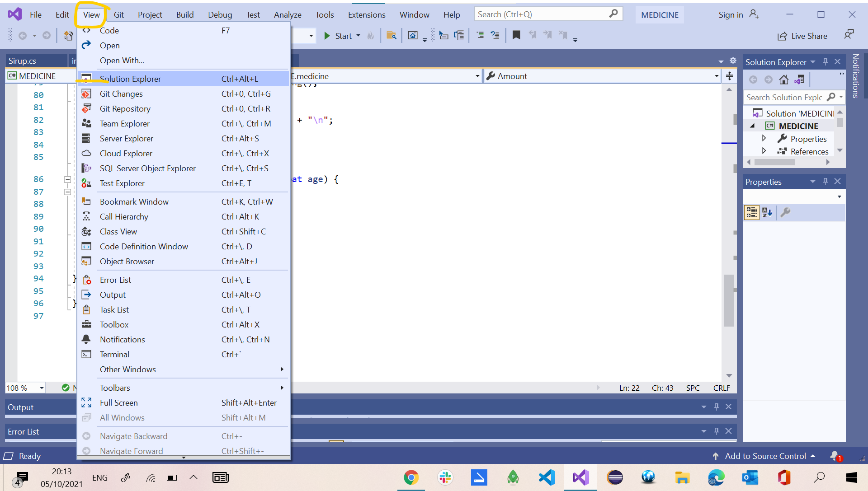Open the 108 % zoom dropdown
868x491 pixels.
(42, 388)
